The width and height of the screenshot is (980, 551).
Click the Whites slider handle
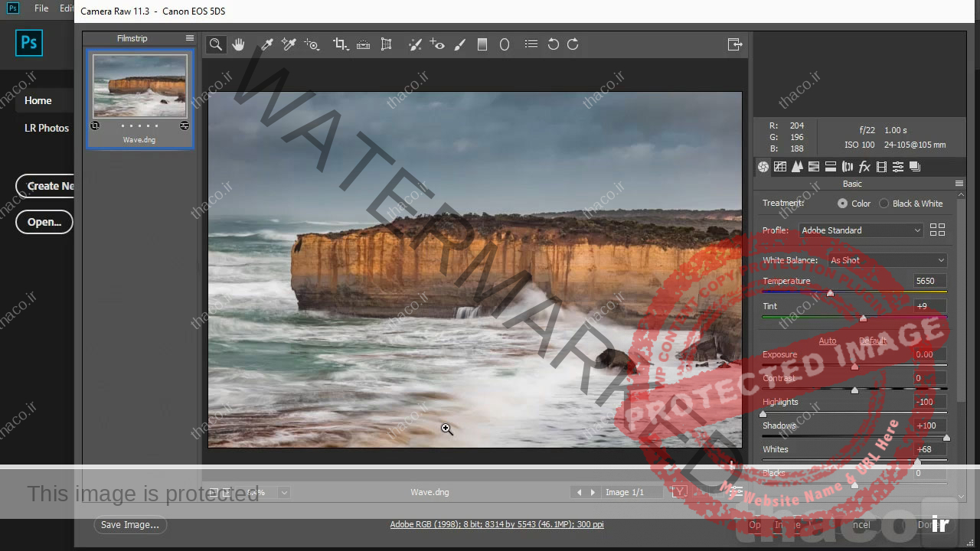[x=917, y=461]
